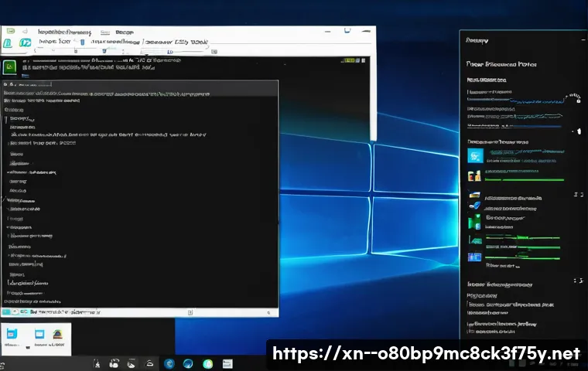Click the small blue icon in the white window's toolbar
Screen dimensions: 588x371
pyautogui.click(x=83, y=43)
